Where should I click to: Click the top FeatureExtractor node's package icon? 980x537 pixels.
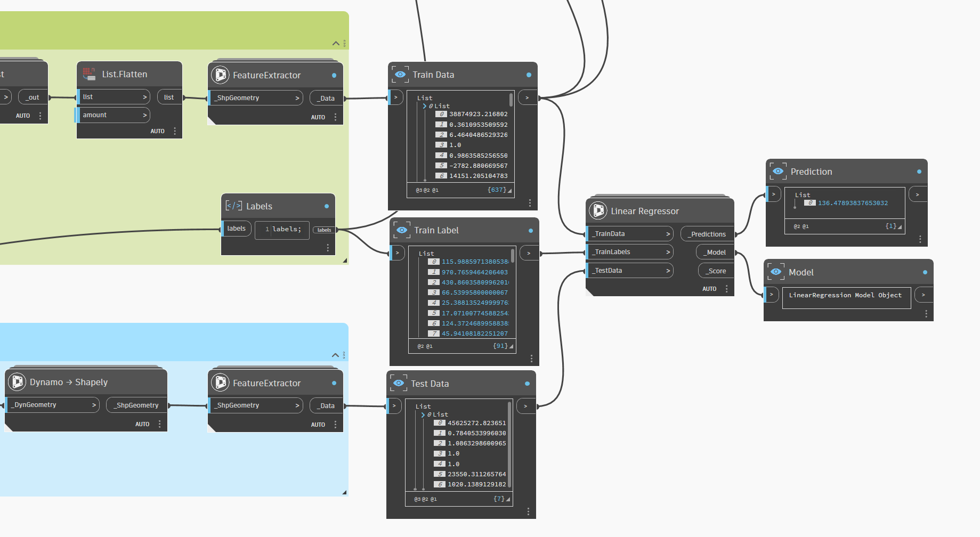pos(220,75)
